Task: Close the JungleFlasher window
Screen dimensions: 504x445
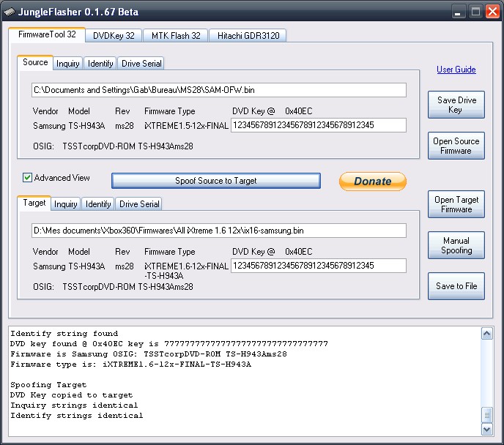Action: pyautogui.click(x=492, y=12)
